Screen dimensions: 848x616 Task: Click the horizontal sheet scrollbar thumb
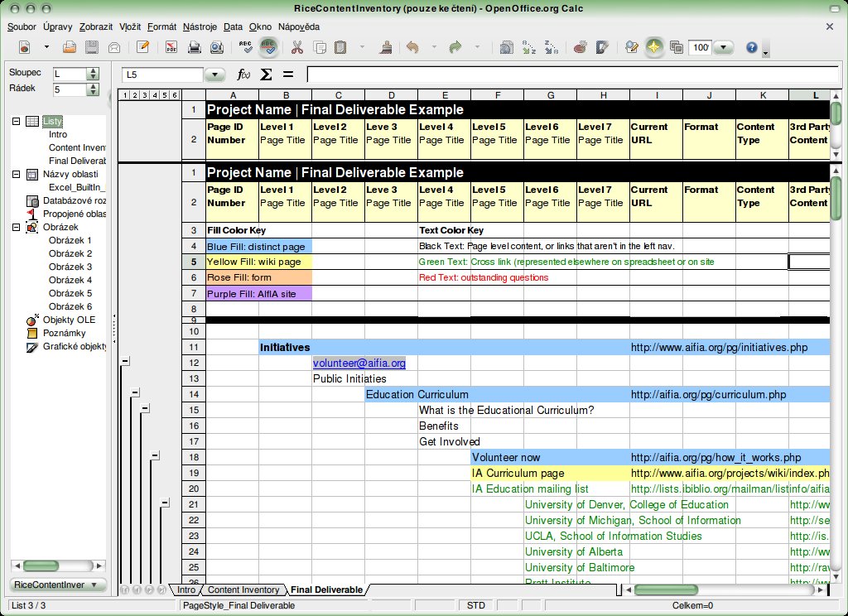click(666, 590)
